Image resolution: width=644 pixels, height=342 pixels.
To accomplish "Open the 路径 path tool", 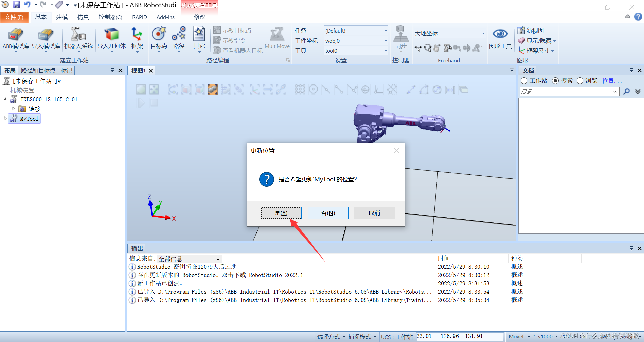I will coord(179,40).
